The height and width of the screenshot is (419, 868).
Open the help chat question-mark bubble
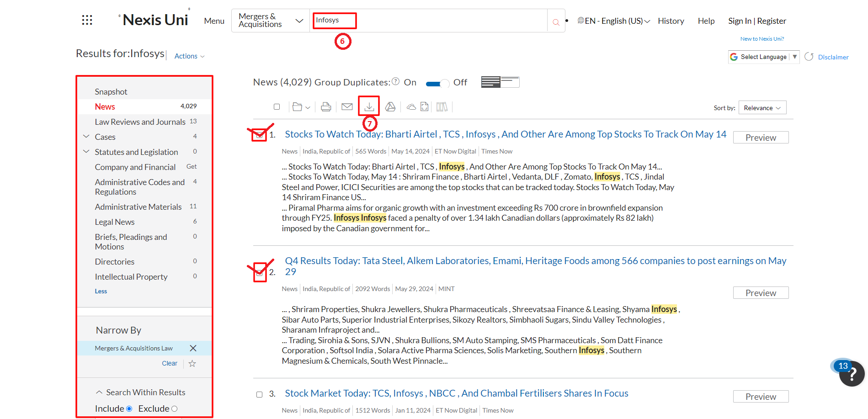tap(851, 374)
